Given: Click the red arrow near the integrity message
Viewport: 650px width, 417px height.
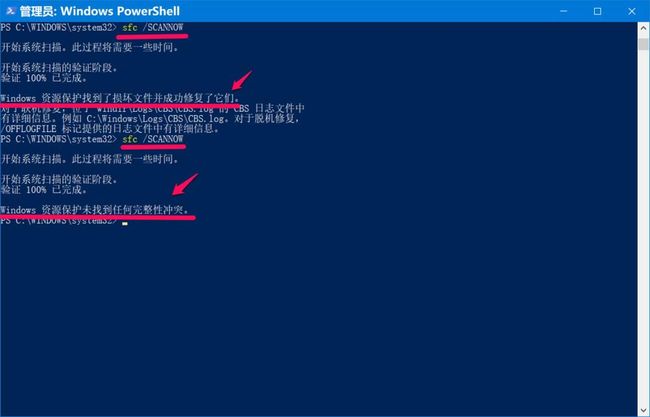Looking at the screenshot, I should (185, 184).
